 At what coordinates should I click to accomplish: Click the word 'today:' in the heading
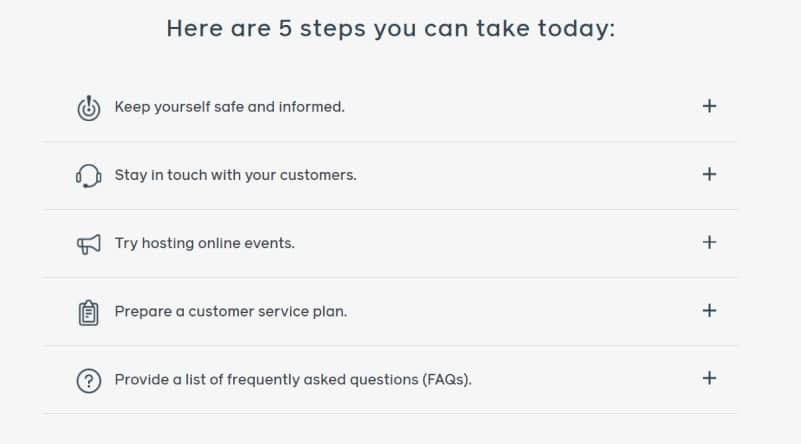576,28
